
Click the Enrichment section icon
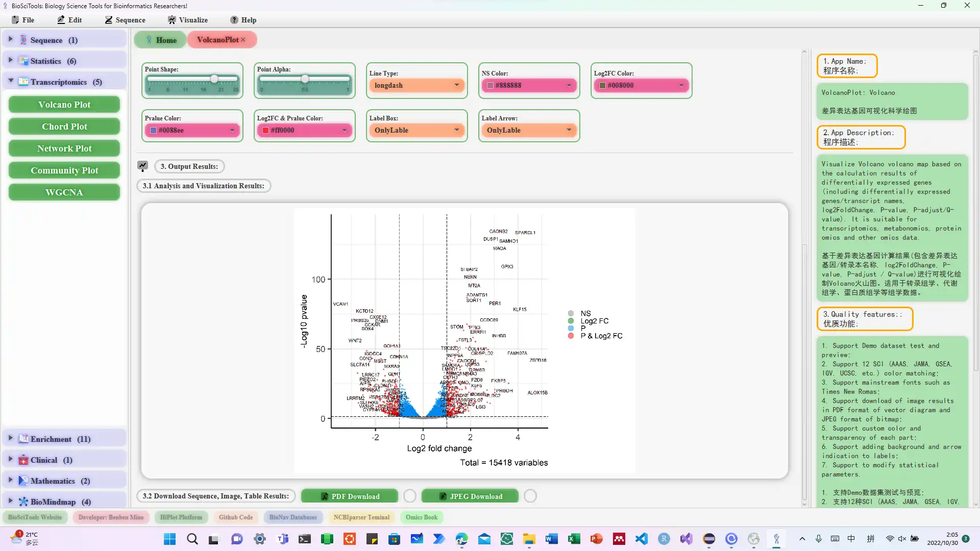point(23,439)
